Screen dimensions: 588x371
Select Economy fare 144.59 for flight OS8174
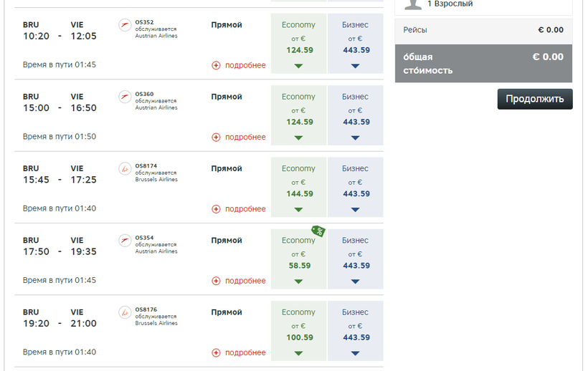click(x=298, y=193)
